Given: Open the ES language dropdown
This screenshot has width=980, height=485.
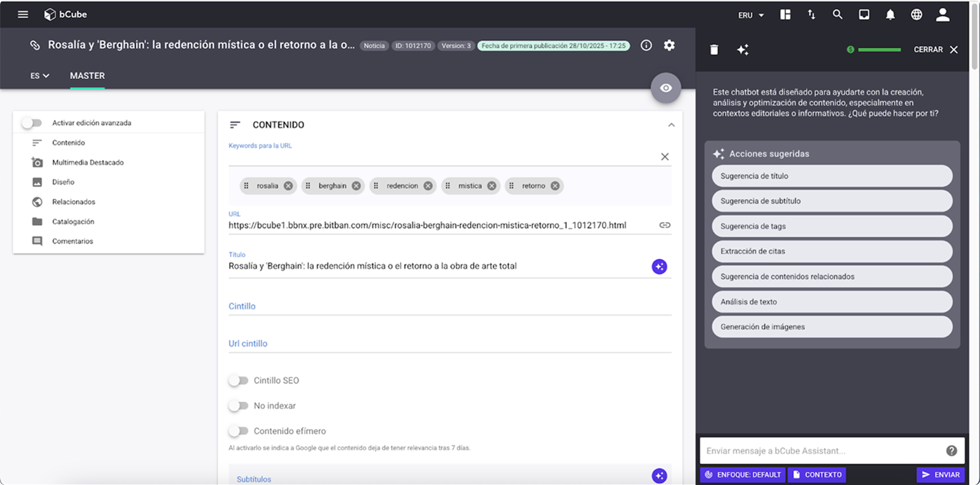Looking at the screenshot, I should [40, 76].
